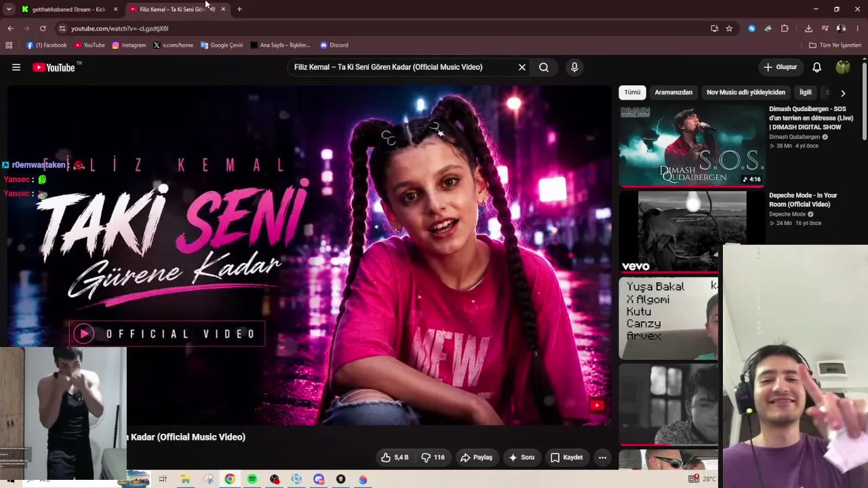Close the Kick stream browser tab
This screenshot has width=868, height=488.
coord(115,9)
